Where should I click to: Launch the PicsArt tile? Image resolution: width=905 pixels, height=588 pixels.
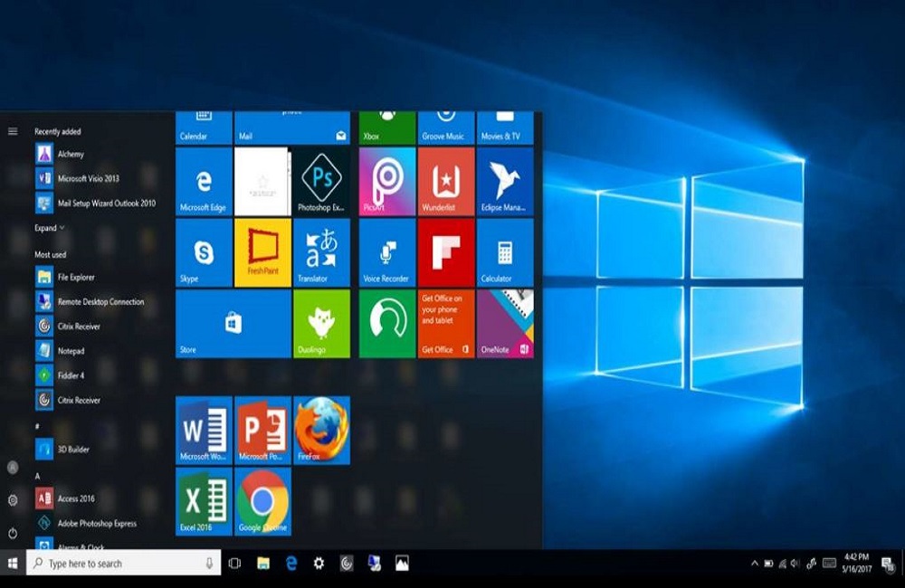(x=387, y=181)
